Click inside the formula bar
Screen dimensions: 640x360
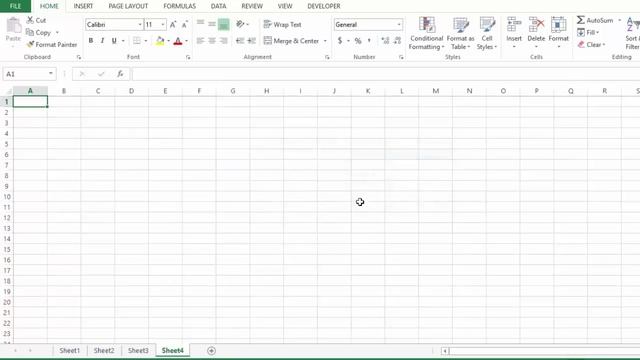tap(386, 74)
